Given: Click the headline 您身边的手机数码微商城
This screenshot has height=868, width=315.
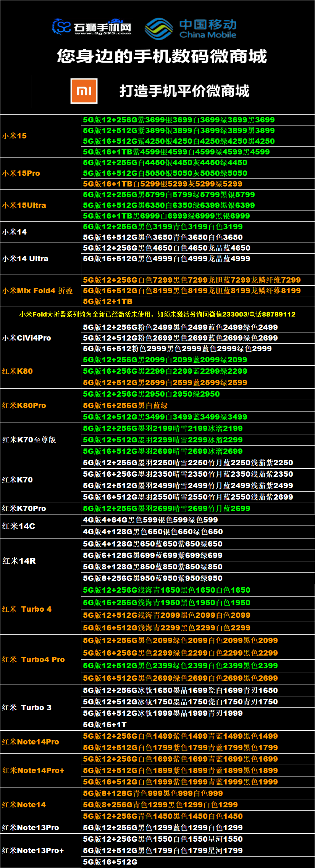Looking at the screenshot, I should pyautogui.click(x=162, y=56).
